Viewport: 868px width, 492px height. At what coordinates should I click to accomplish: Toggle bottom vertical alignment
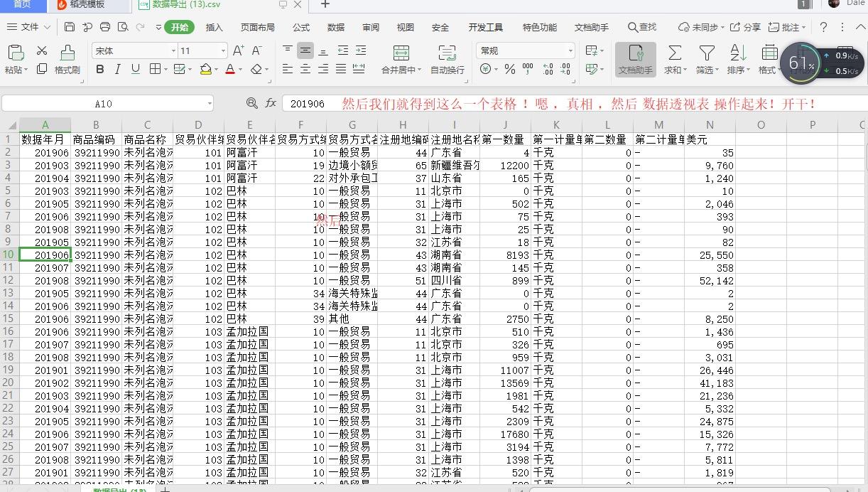tap(323, 50)
